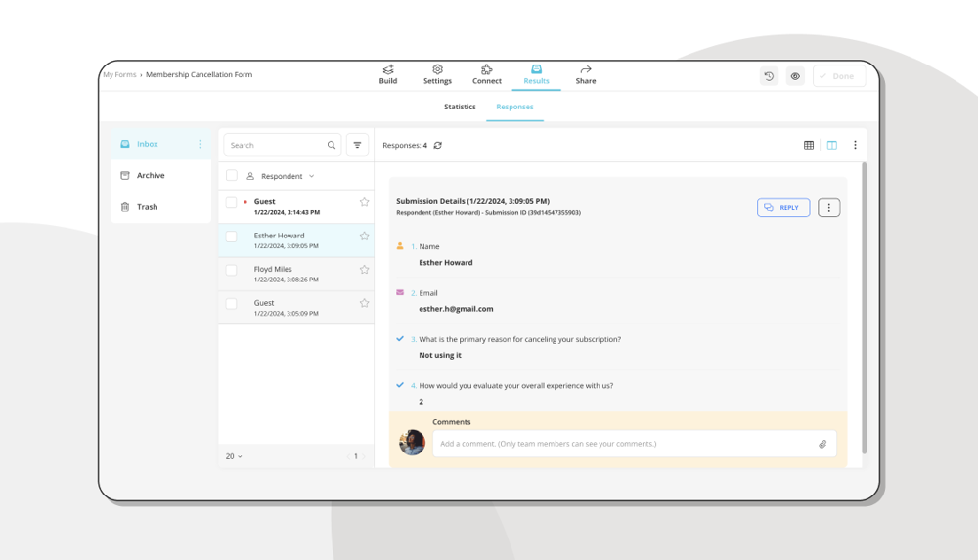Refresh the responses count
Screen dimensions: 978x560
pyautogui.click(x=438, y=145)
